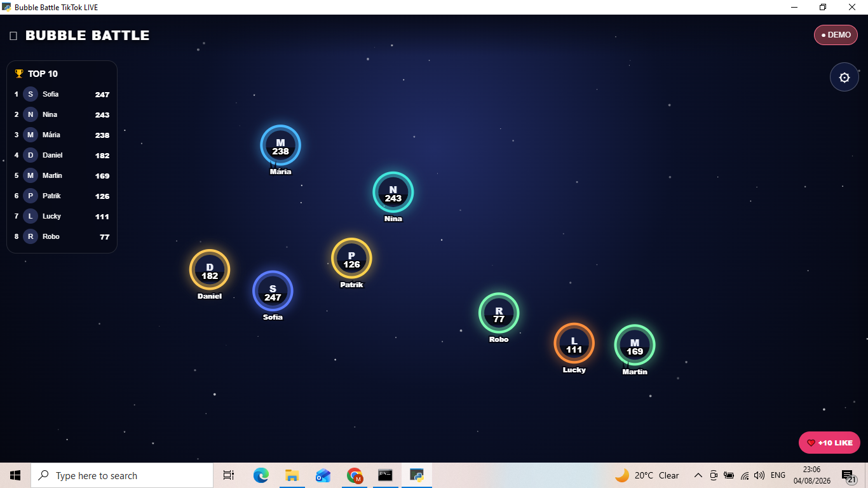Click the Python app icon in taskbar

tap(417, 475)
